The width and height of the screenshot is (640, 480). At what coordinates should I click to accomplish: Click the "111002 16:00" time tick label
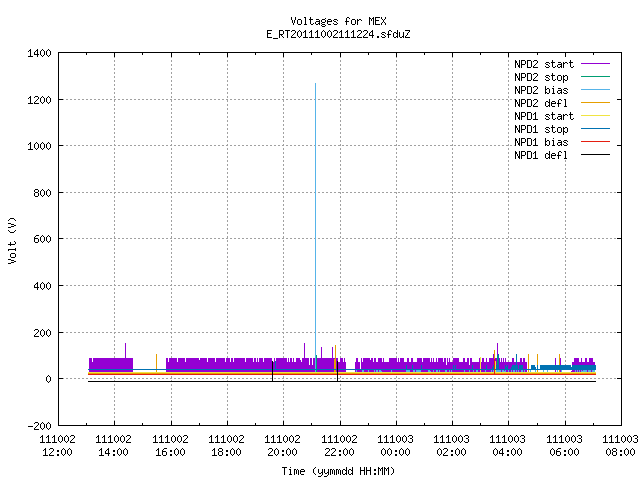170,446
